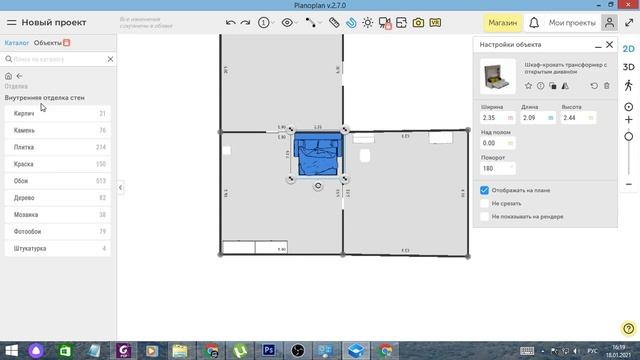640x360 pixels.
Task: Select the blue bed object on the plan
Action: click(x=318, y=154)
